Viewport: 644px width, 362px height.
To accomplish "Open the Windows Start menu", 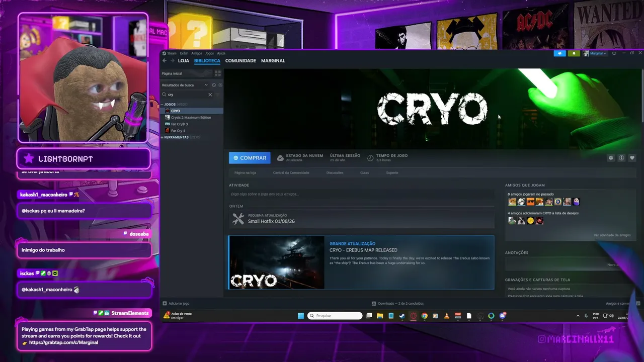I will point(301,316).
